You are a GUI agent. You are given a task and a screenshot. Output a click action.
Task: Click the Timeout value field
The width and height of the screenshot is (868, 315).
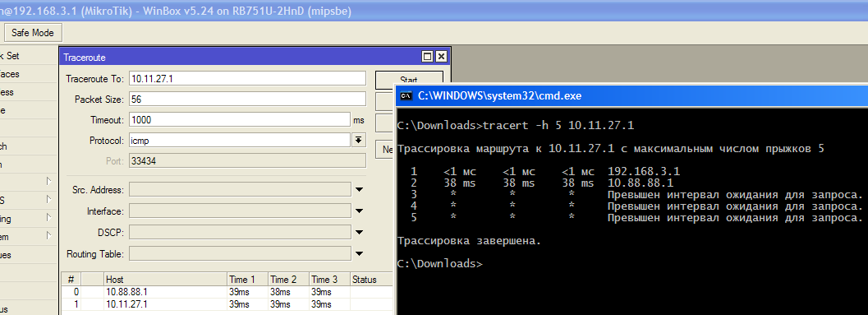[x=240, y=120]
